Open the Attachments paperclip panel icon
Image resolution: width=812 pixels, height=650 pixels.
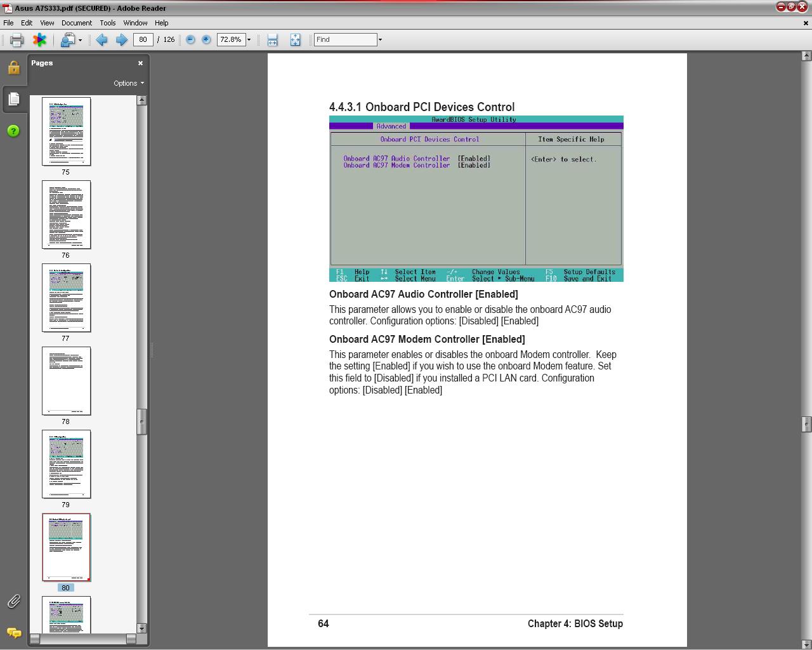(13, 601)
